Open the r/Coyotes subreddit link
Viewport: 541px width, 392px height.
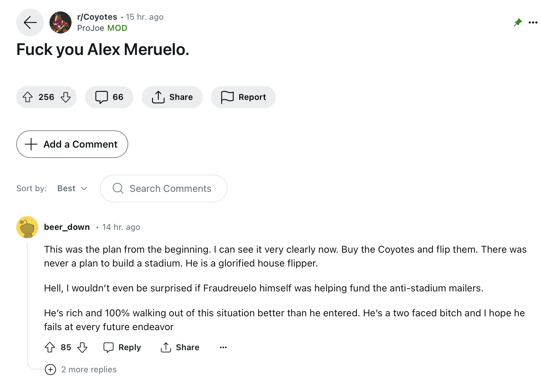(97, 17)
